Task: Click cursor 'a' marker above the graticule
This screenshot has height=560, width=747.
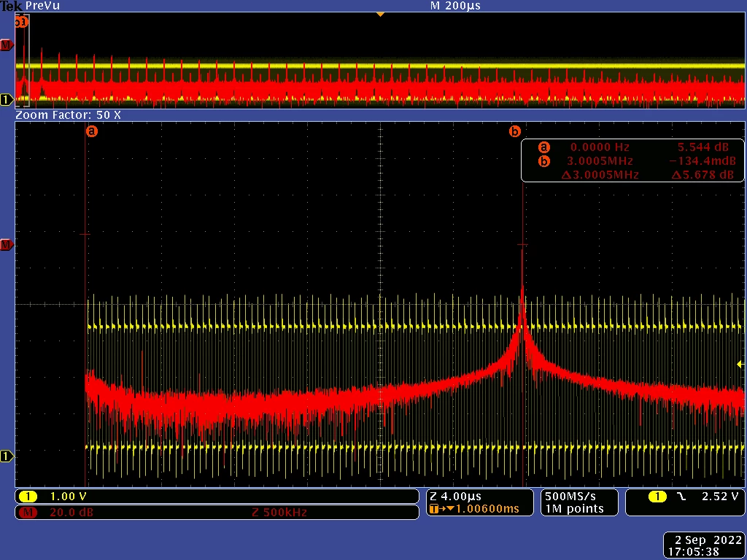Action: pyautogui.click(x=92, y=131)
